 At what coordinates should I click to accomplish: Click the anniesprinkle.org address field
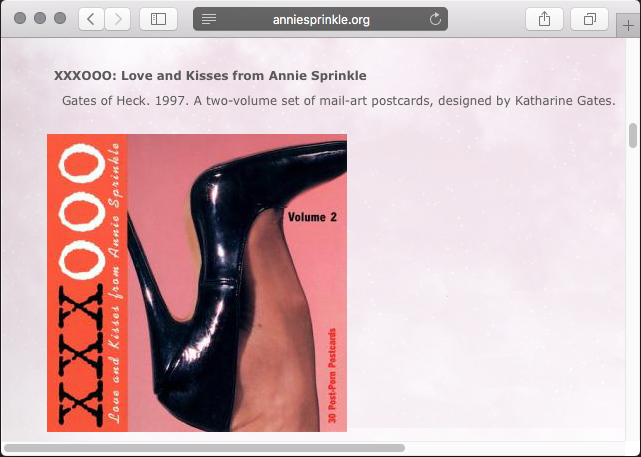(x=320, y=19)
